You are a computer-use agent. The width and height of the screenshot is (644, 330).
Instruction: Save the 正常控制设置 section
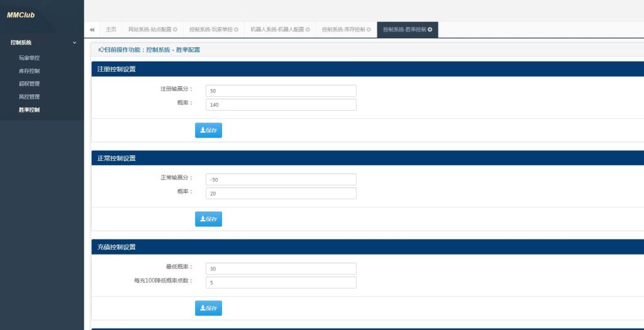208,219
